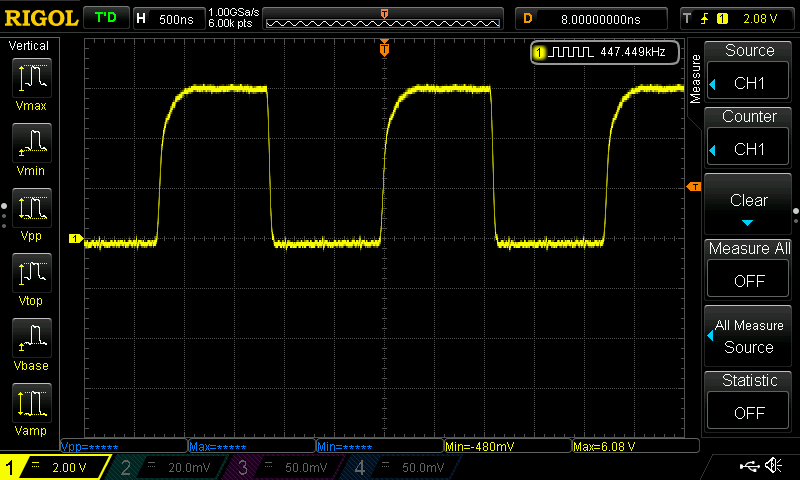Viewport: 800px width, 480px height.
Task: Expand the Clear submenu
Action: pos(749,207)
